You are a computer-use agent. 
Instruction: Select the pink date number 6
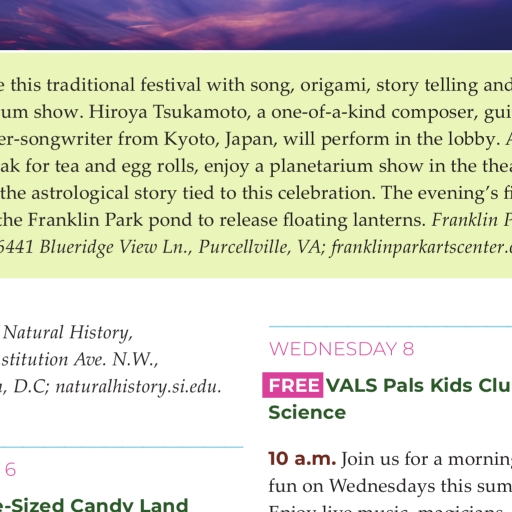[x=10, y=470]
